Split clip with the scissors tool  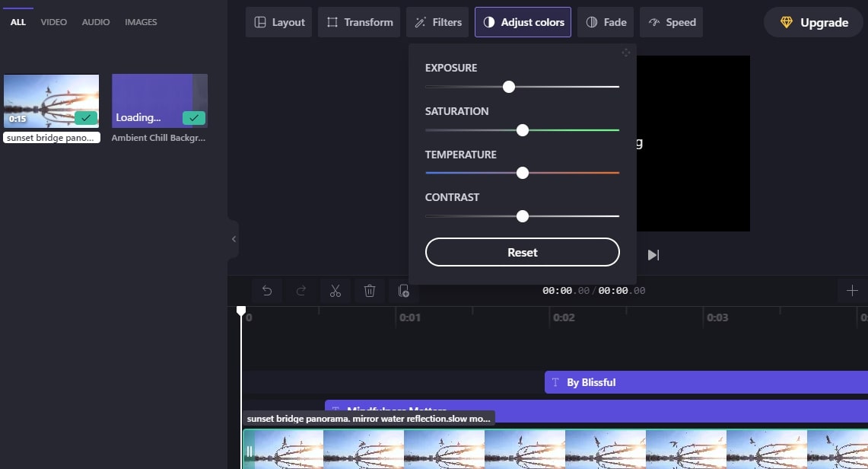pyautogui.click(x=335, y=290)
